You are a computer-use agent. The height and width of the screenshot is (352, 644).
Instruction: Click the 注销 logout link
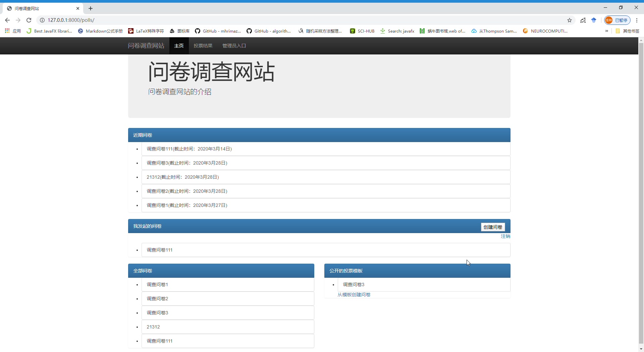pos(505,236)
